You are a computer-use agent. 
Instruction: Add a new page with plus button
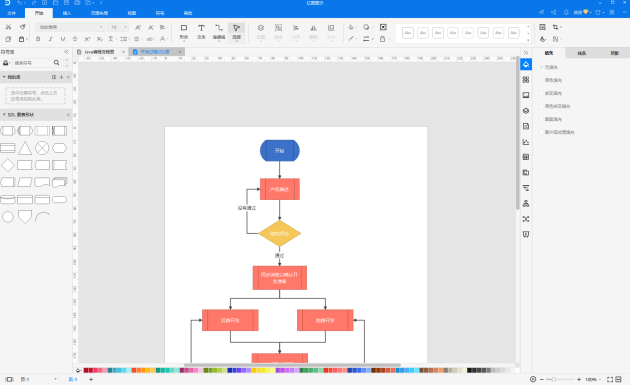pos(91,379)
